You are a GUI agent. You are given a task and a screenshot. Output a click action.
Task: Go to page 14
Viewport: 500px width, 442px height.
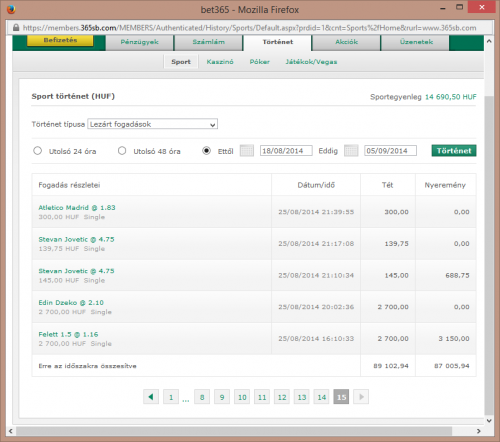point(322,397)
